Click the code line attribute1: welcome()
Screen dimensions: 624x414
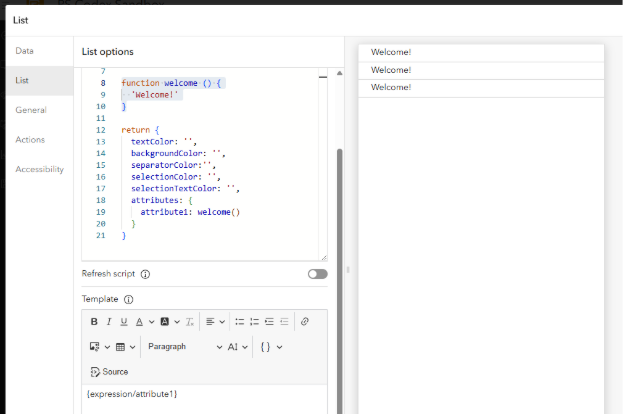pyautogui.click(x=190, y=212)
